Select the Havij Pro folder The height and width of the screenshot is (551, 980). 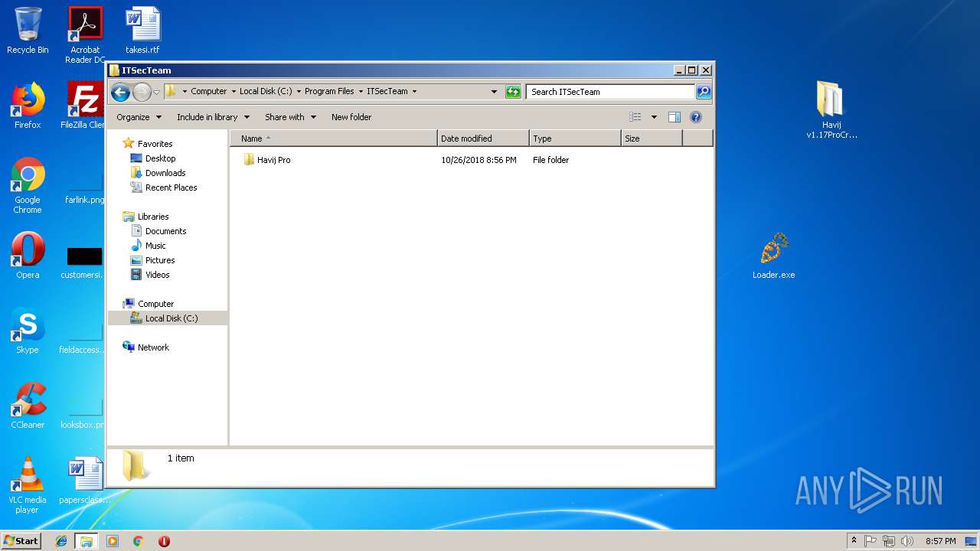(273, 160)
